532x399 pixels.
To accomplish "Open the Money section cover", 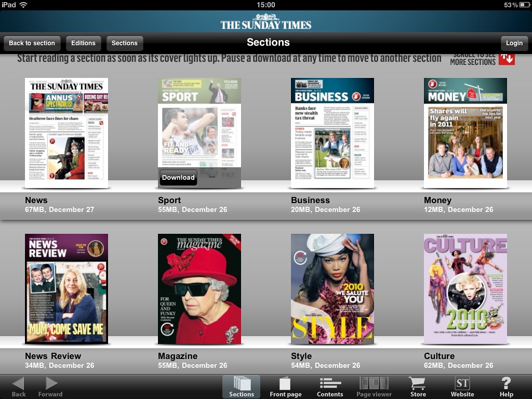I will coord(465,133).
